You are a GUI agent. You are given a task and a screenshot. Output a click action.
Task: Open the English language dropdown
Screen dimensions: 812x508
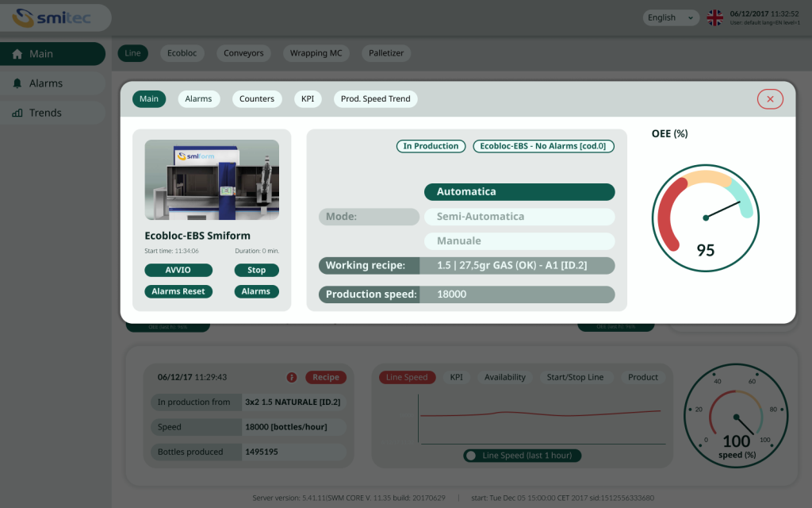[670, 17]
